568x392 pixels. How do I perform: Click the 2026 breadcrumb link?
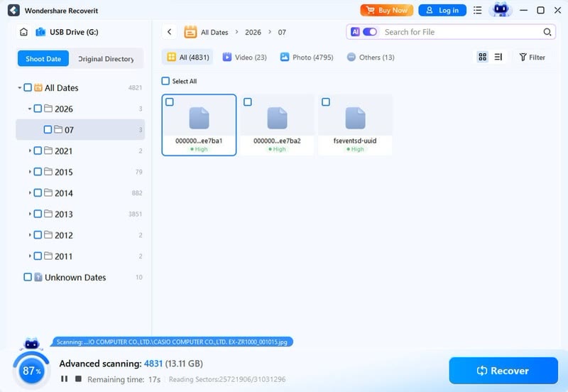tap(253, 32)
